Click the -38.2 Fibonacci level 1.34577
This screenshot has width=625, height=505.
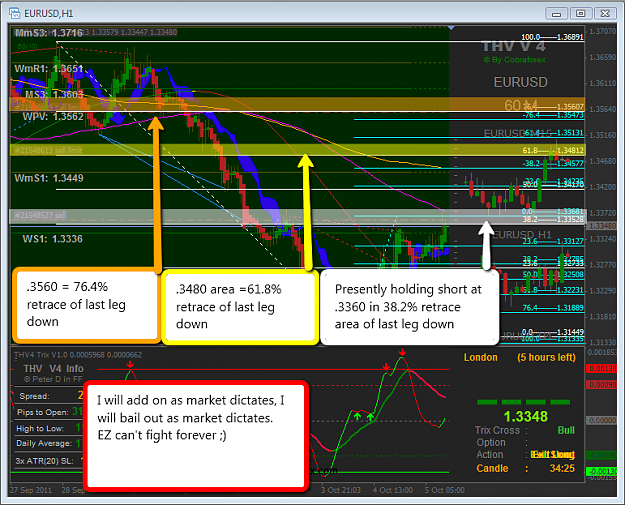[x=553, y=163]
